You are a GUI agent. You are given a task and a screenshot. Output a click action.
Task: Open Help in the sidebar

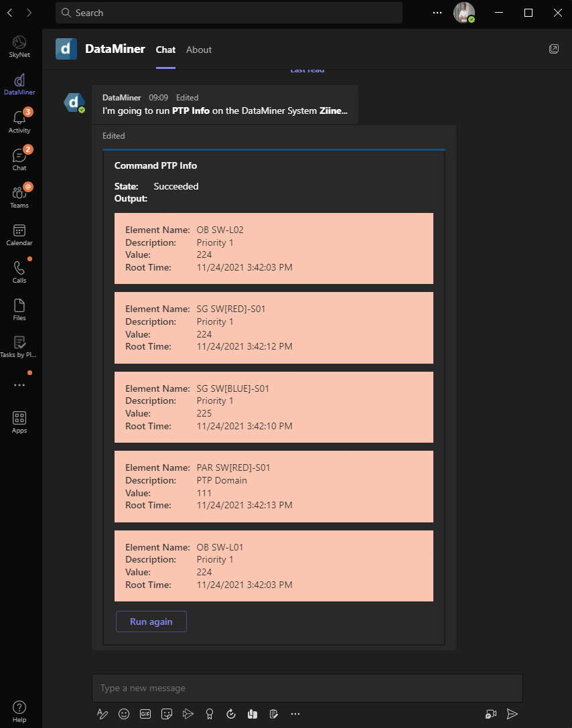click(19, 712)
